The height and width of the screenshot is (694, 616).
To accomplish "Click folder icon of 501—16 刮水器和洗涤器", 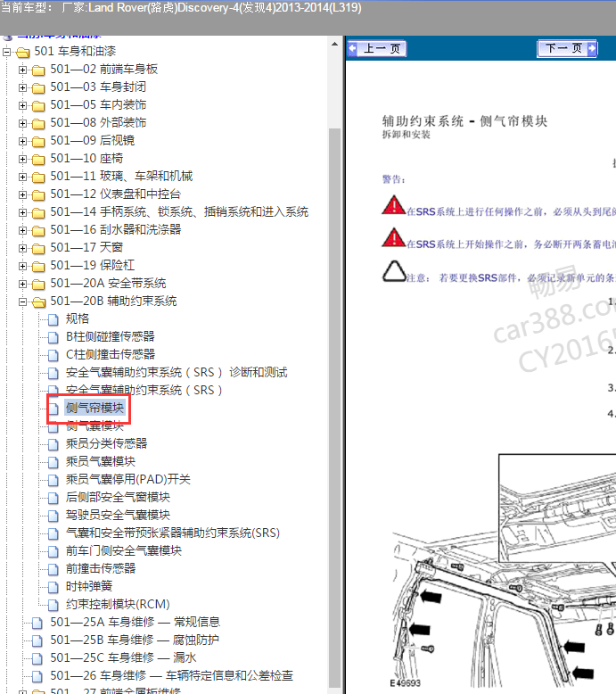I will click(x=38, y=231).
